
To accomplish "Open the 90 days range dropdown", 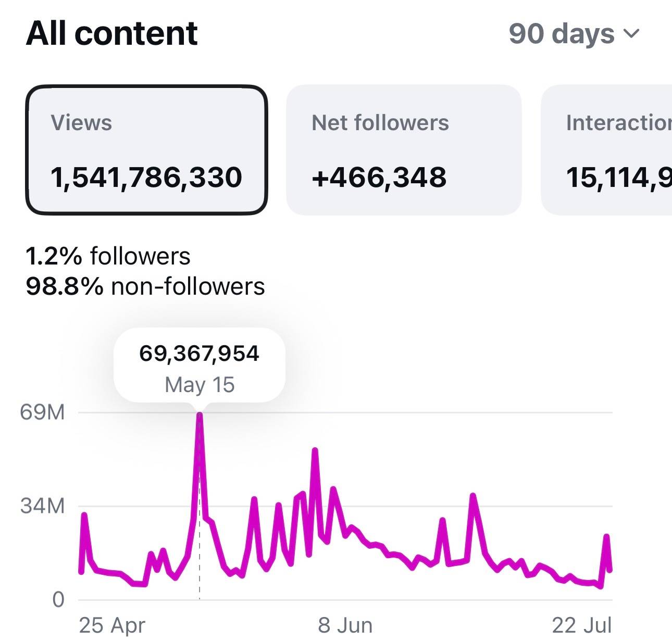I will [x=574, y=34].
